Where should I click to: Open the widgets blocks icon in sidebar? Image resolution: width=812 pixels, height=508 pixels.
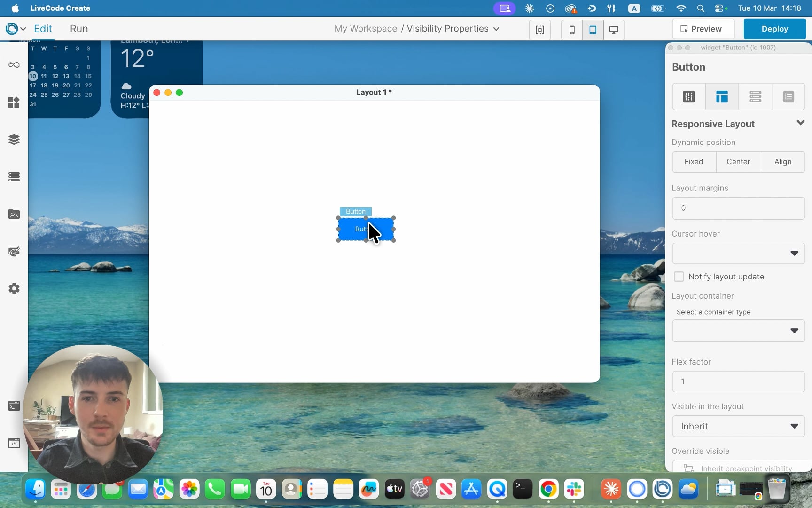(14, 102)
